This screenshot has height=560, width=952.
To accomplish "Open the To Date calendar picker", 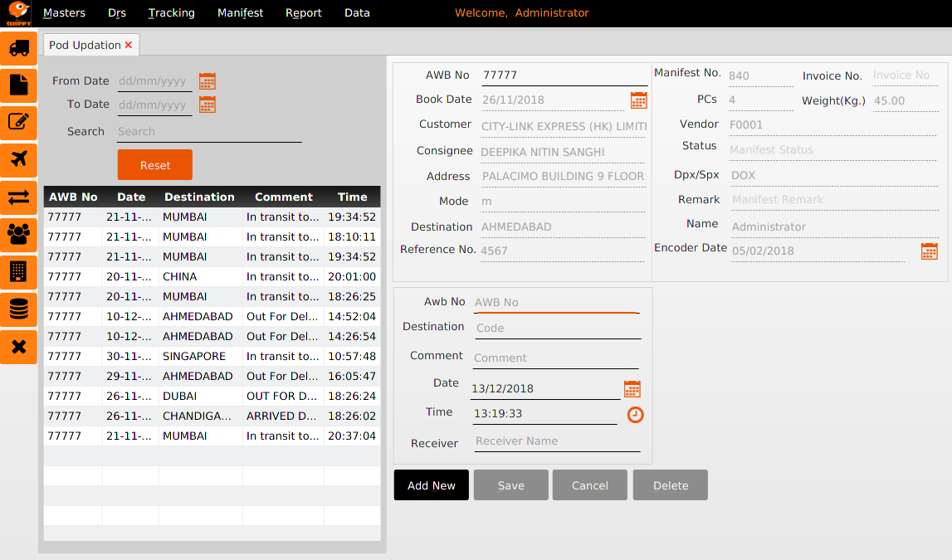I will (207, 105).
